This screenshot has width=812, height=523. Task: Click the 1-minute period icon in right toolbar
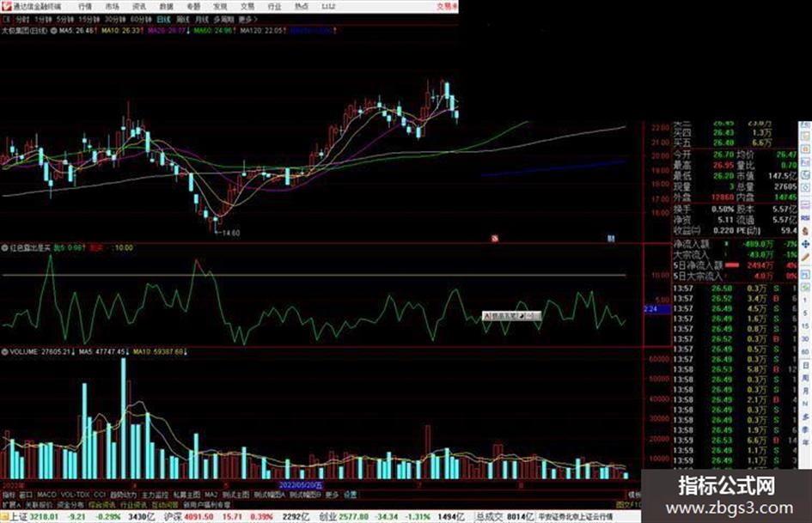805,301
